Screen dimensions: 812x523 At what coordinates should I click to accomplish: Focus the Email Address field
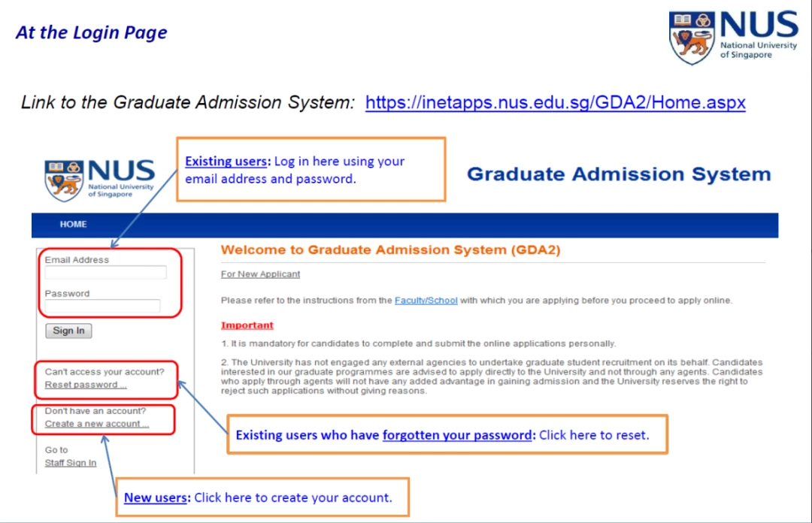(x=106, y=272)
